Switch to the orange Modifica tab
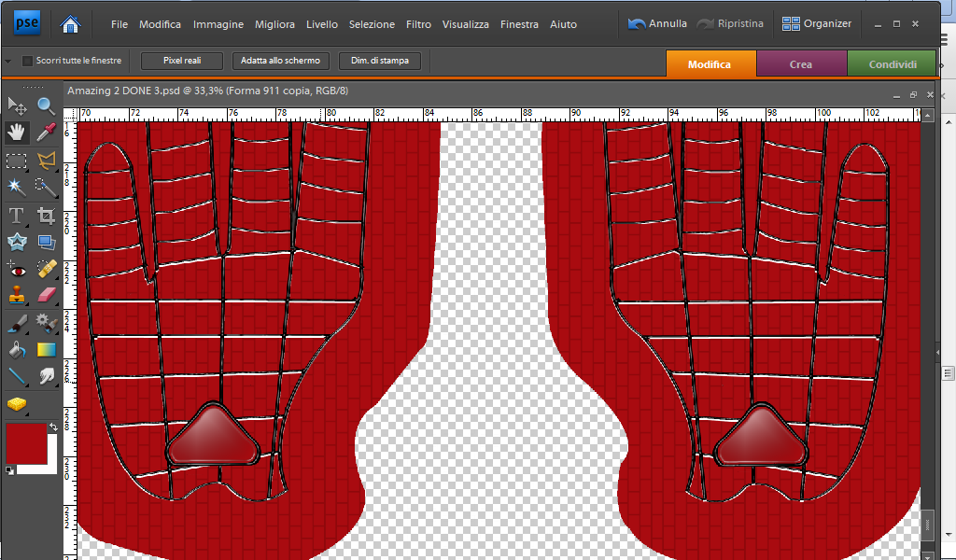Image resolution: width=956 pixels, height=560 pixels. click(x=710, y=63)
